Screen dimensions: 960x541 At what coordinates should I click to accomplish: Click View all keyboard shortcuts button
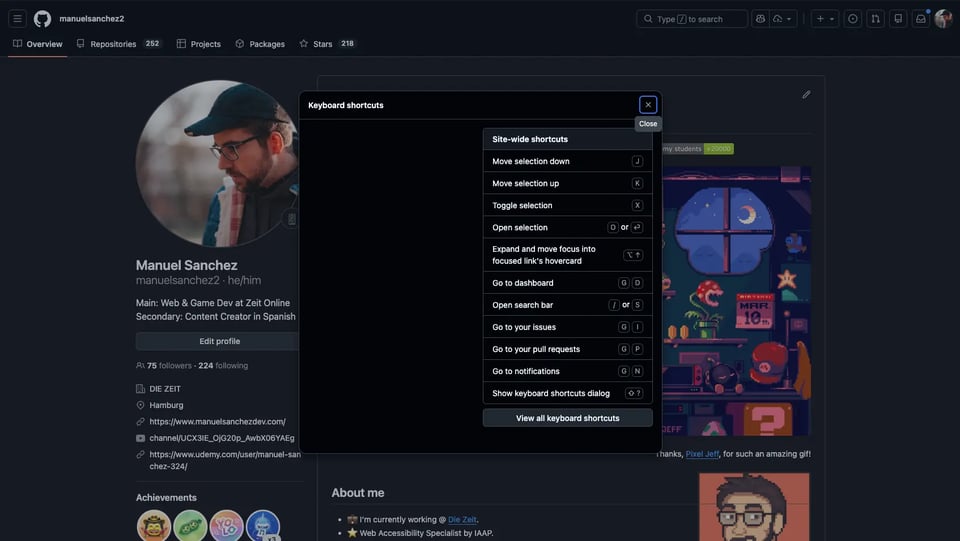(568, 418)
